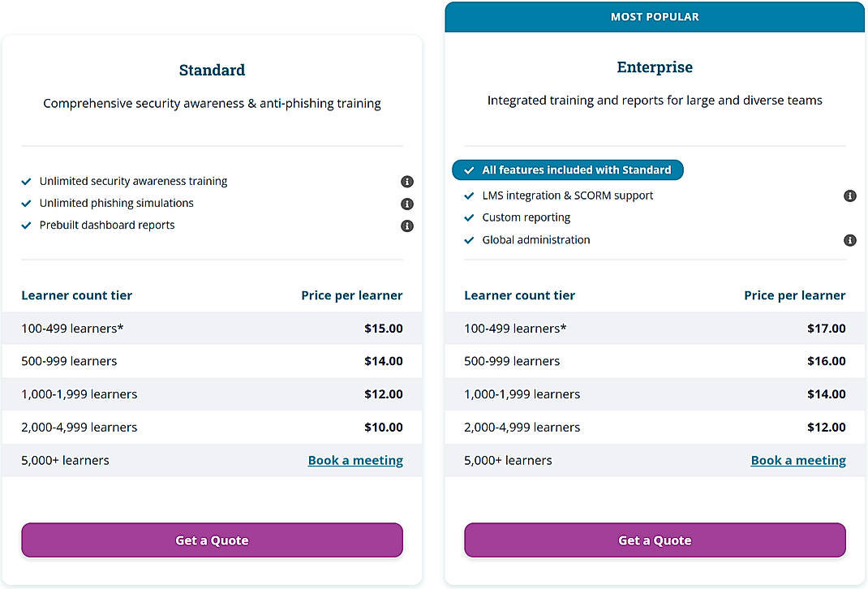Open the info tooltip for Unlimited phishing simulations

[x=407, y=204]
